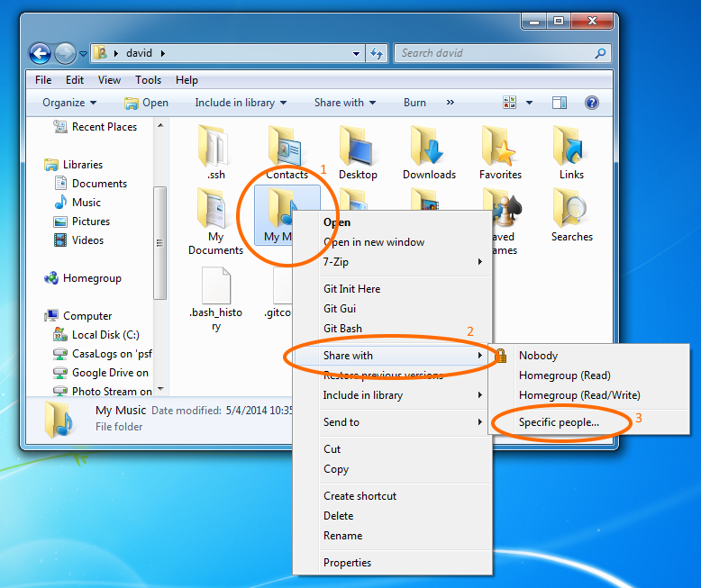The height and width of the screenshot is (588, 701).
Task: Select Videos library in sidebar
Action: tap(78, 240)
